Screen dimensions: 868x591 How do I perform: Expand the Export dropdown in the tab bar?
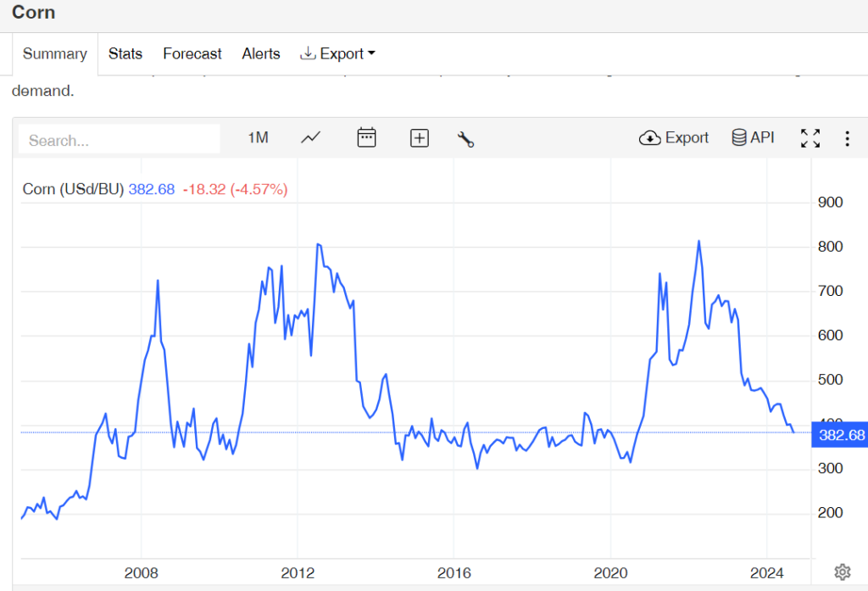(337, 53)
